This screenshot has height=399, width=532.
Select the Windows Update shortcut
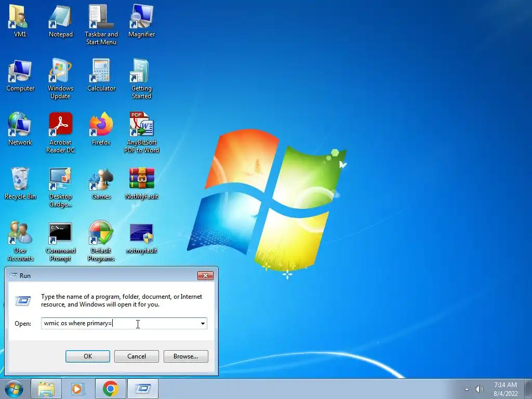pos(60,79)
